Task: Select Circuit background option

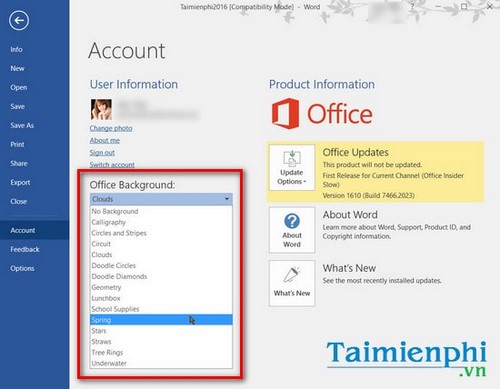Action: [161, 244]
